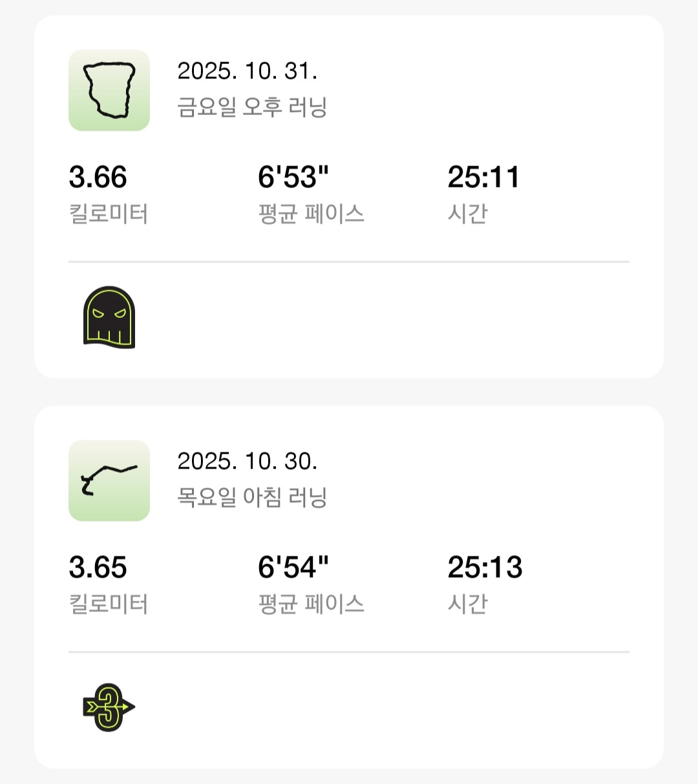Tap the 25:13 duration value
698x784 pixels.
[485, 568]
